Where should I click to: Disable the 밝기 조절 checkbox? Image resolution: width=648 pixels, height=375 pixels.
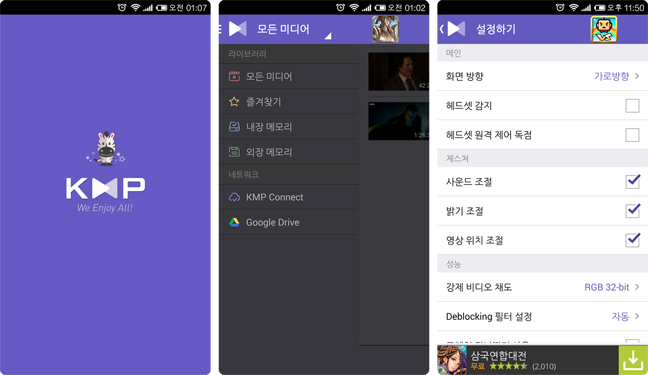coord(633,210)
